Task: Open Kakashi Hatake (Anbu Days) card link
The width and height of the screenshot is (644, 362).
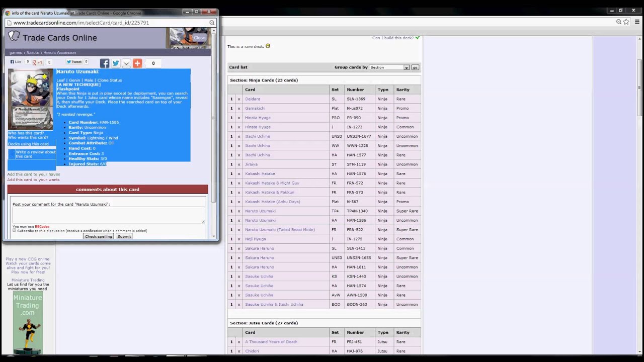Action: 273,202
